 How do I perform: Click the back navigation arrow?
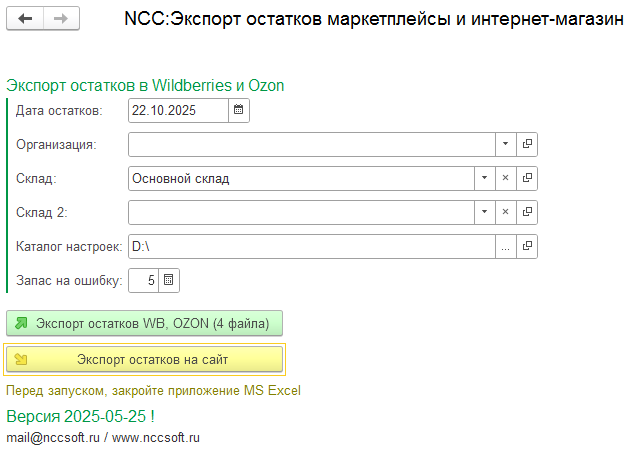click(27, 19)
